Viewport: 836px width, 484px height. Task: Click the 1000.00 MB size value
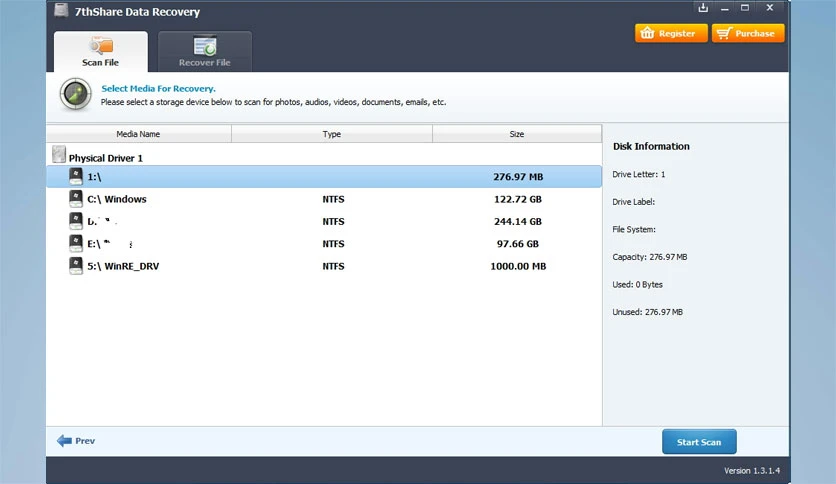[x=518, y=266]
